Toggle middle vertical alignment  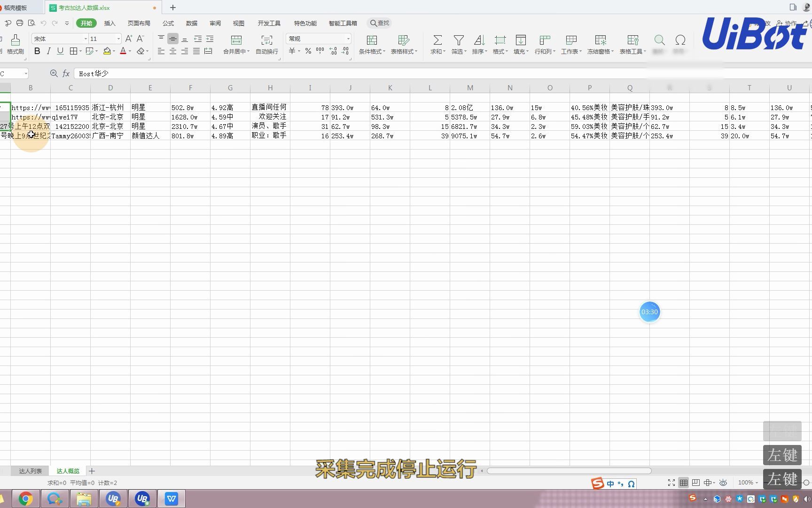(173, 39)
